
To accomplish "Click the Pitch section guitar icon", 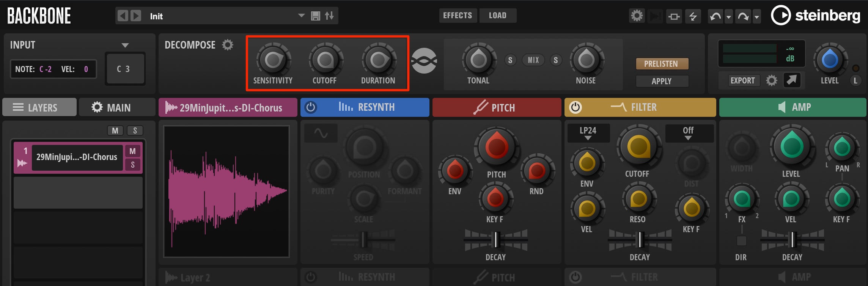I will pyautogui.click(x=480, y=107).
